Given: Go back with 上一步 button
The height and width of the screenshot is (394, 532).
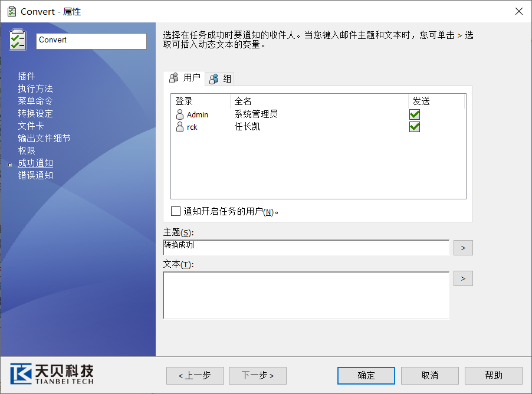Looking at the screenshot, I should (x=195, y=376).
